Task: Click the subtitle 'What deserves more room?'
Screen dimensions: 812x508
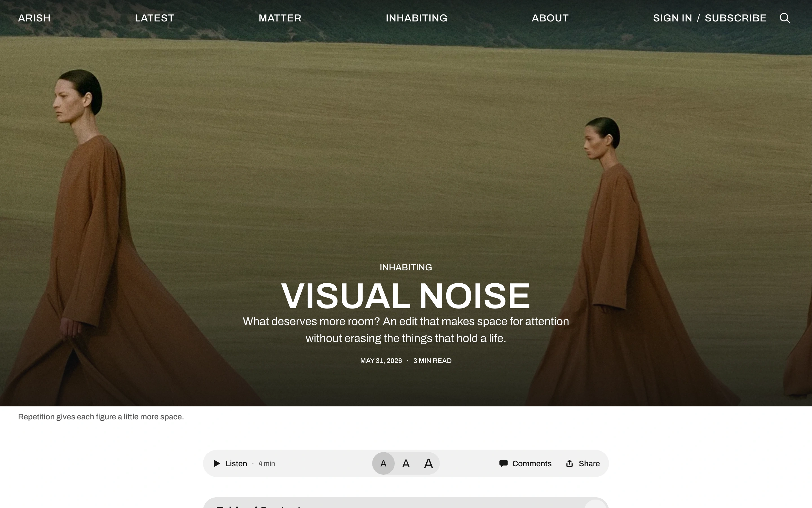Action: tap(406, 330)
